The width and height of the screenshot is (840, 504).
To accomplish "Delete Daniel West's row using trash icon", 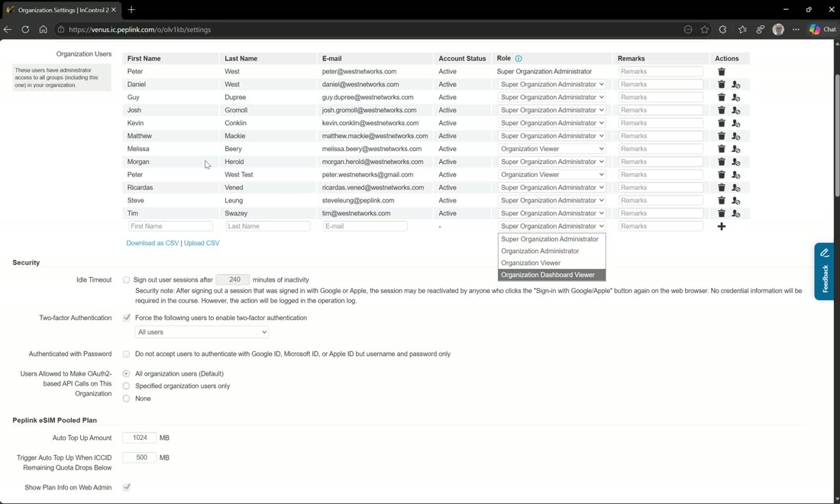I will pyautogui.click(x=722, y=85).
